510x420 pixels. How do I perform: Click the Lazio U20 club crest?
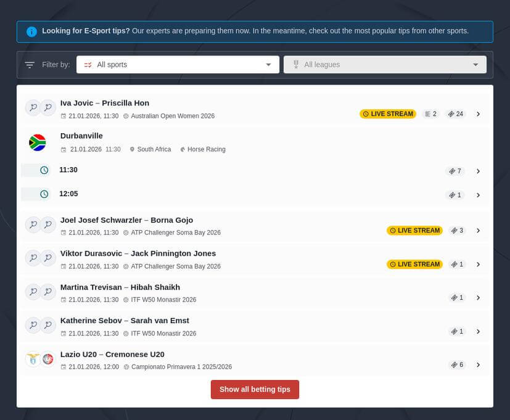click(33, 359)
